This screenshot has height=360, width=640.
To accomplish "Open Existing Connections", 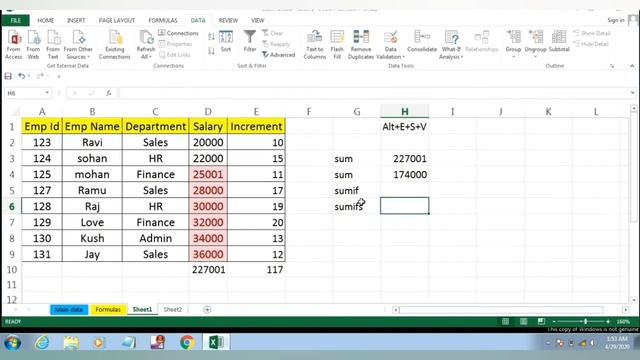I will click(115, 44).
